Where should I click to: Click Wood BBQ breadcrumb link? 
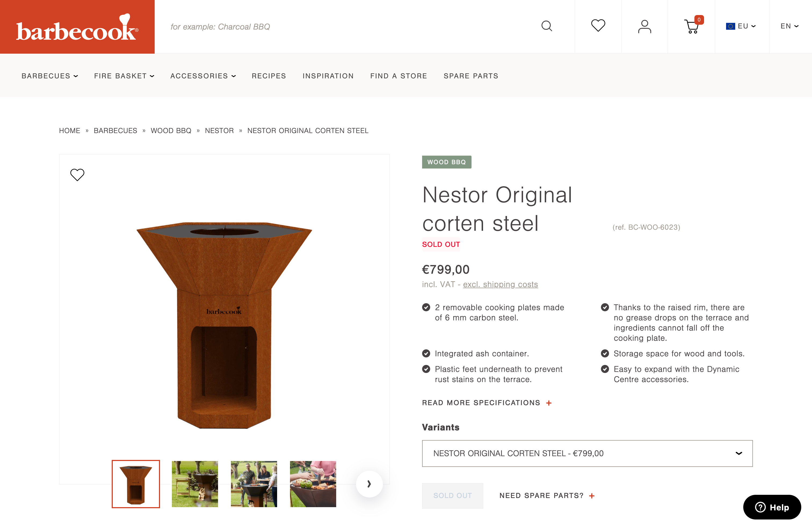[x=171, y=131]
